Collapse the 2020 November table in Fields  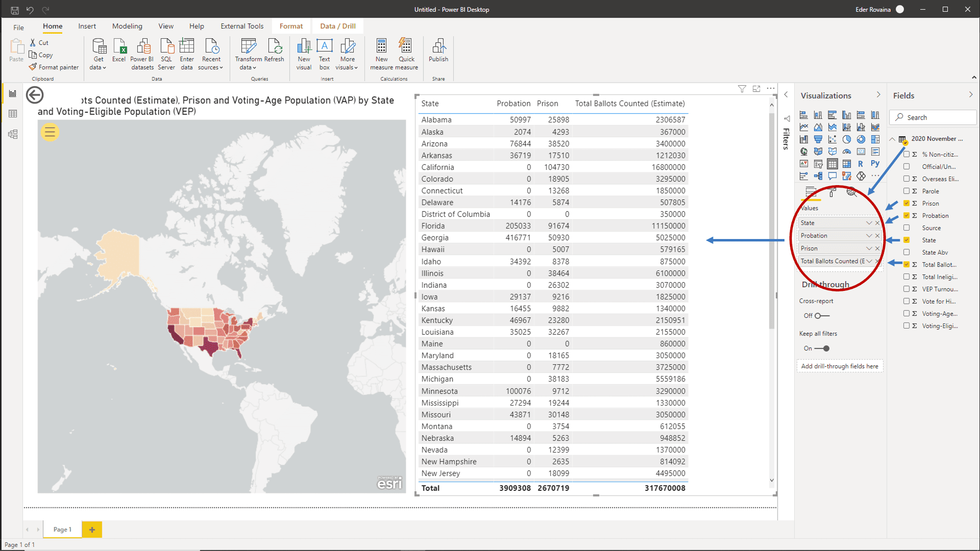[x=892, y=139]
